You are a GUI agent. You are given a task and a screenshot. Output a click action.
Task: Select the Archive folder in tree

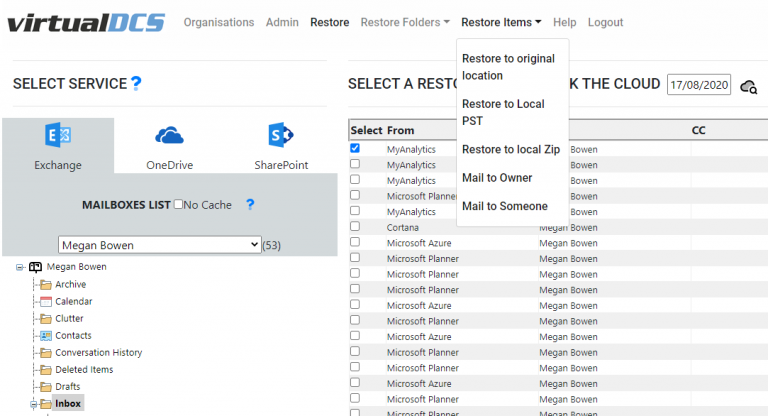pos(71,285)
